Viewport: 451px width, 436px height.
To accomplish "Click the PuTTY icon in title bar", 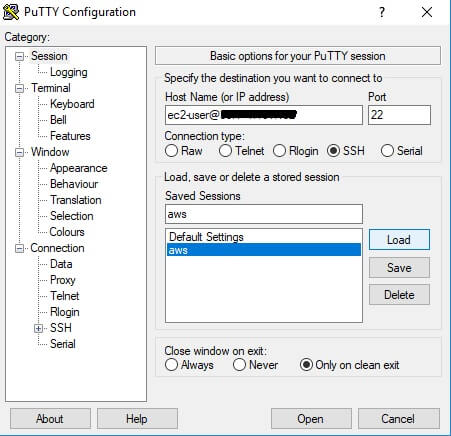I will [x=11, y=12].
